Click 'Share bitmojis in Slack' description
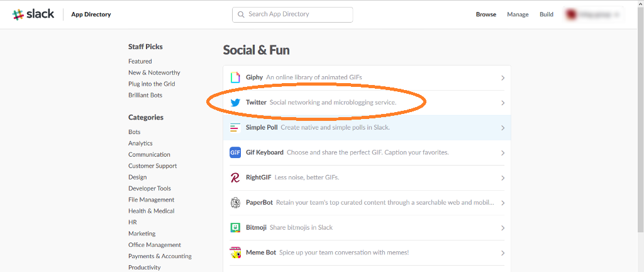The height and width of the screenshot is (272, 644). tap(301, 228)
